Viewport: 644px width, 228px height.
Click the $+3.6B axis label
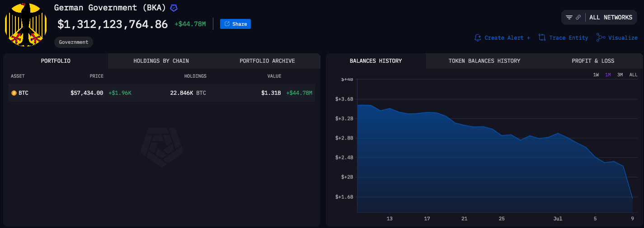pyautogui.click(x=344, y=99)
